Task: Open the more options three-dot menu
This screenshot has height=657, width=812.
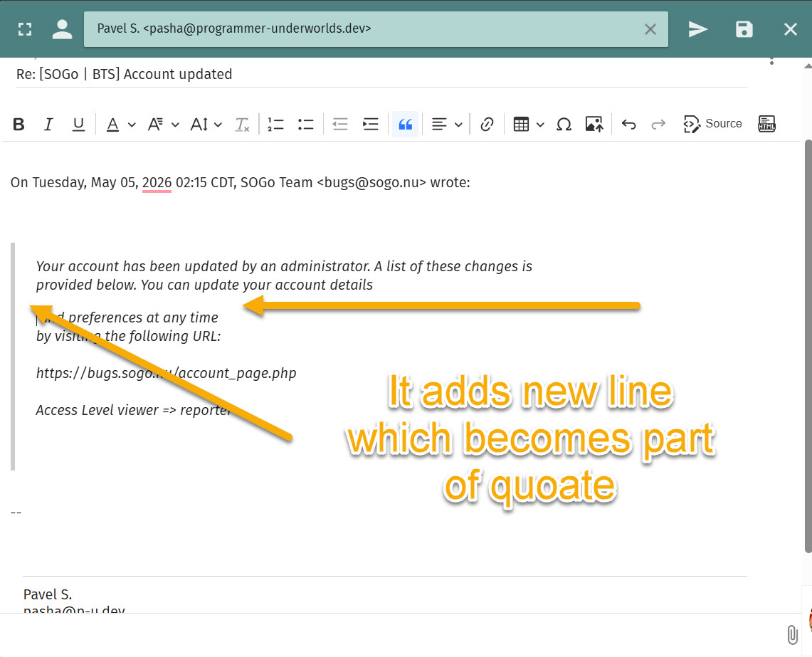Action: [771, 62]
